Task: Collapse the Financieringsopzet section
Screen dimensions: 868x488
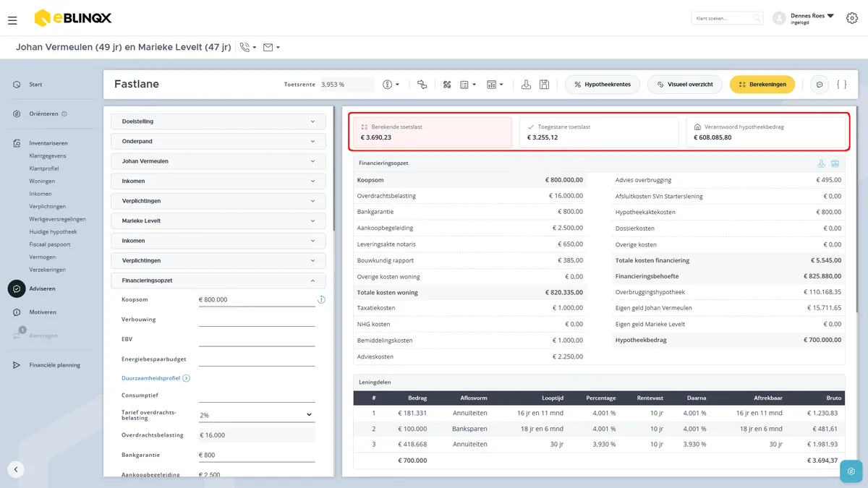Action: click(x=218, y=281)
